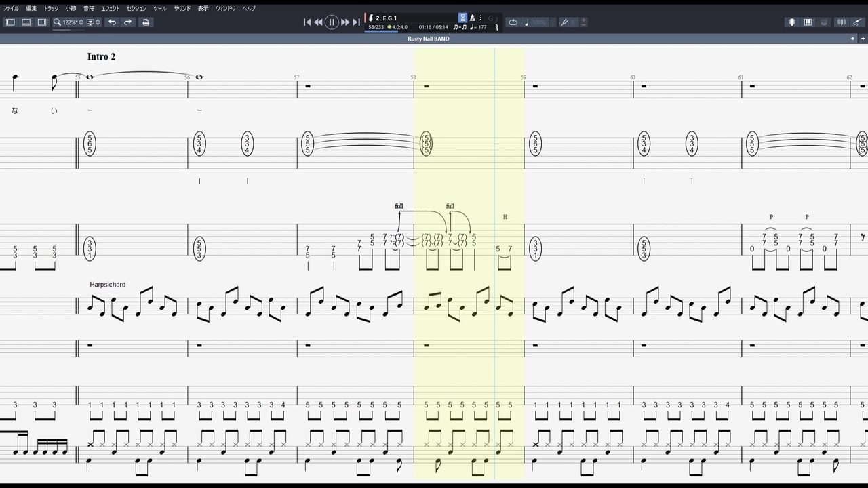Open the 表示 menu

(x=203, y=8)
